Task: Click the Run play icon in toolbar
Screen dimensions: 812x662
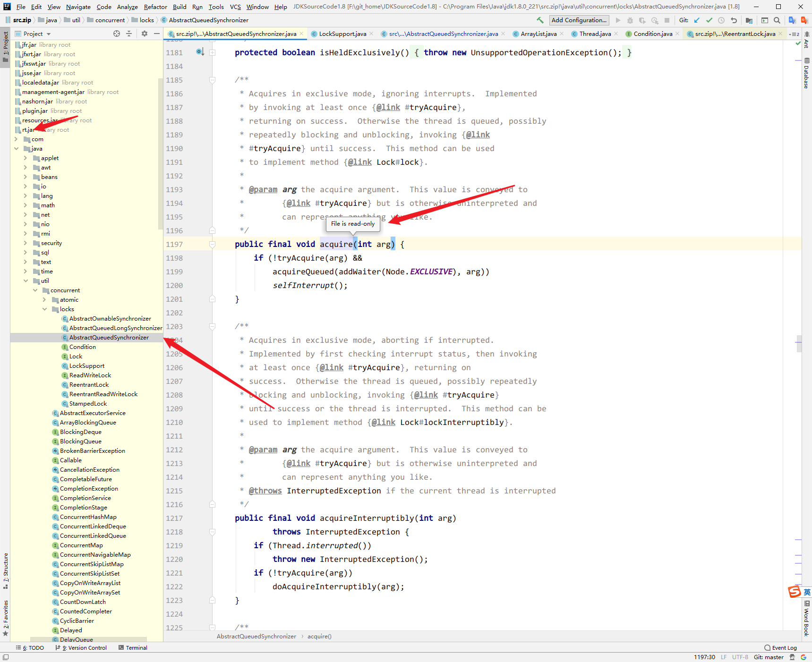Action: 618,20
